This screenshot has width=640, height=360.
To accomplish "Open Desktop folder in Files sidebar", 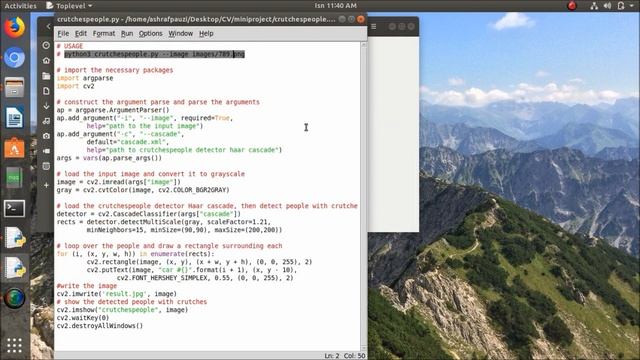I will tap(46, 76).
